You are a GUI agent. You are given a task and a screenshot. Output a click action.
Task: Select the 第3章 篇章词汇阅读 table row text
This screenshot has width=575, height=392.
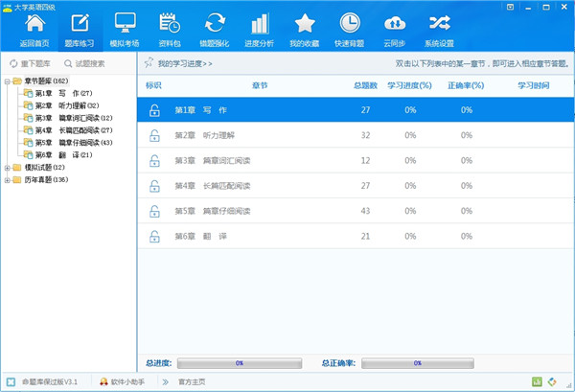click(213, 161)
